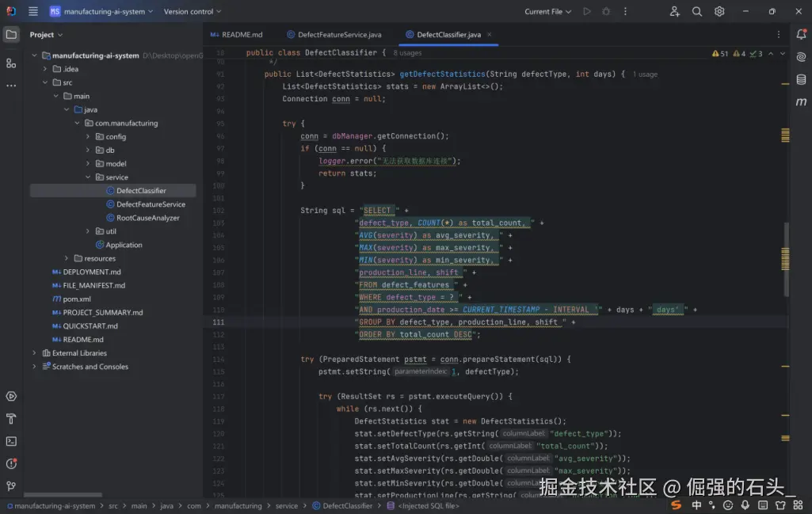Open the Current File run configuration dropdown
Image resolution: width=812 pixels, height=514 pixels.
[x=548, y=12]
